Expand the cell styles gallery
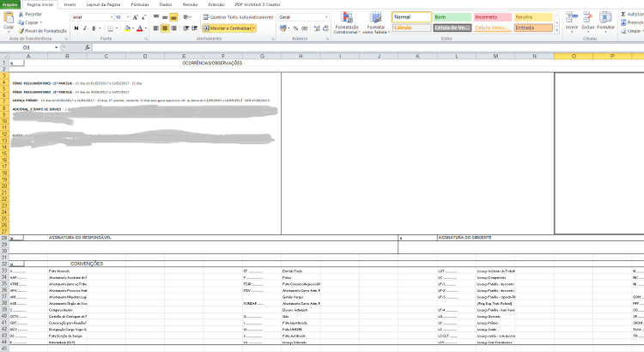This screenshot has height=352, width=644. (557, 31)
